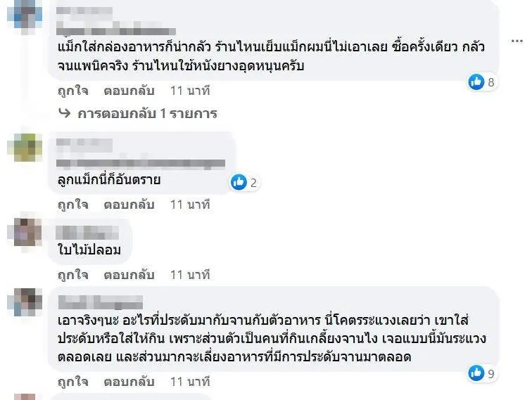Click the like reaction icon showing 8
532x400 pixels.
tap(476, 82)
